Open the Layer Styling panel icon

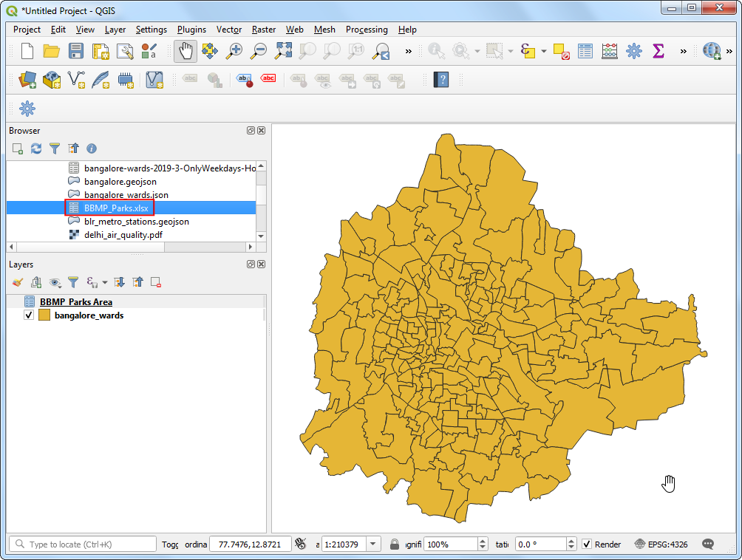(16, 282)
